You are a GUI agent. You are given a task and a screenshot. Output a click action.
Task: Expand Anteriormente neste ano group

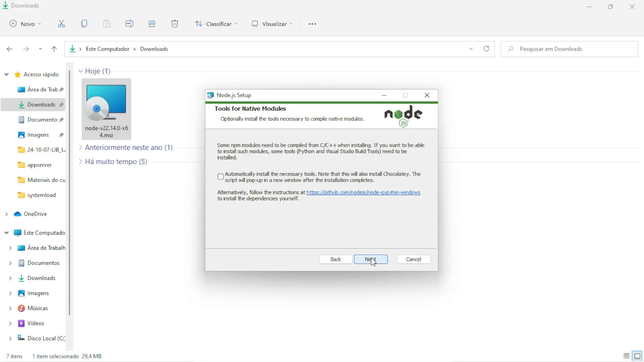click(80, 147)
